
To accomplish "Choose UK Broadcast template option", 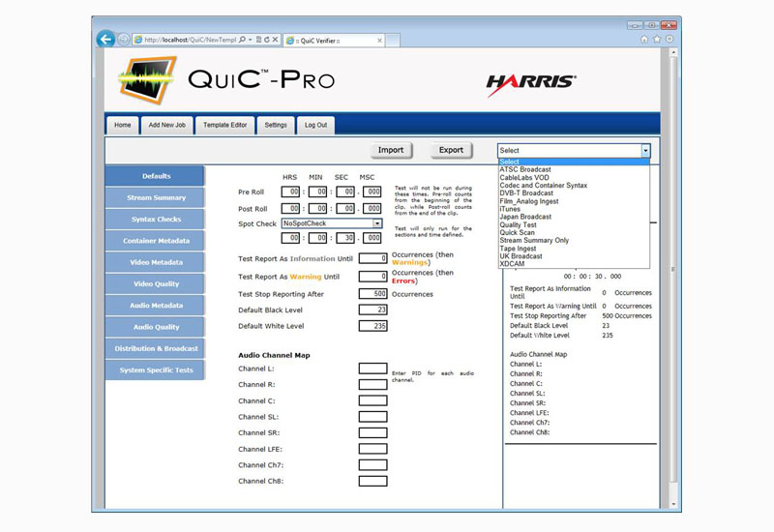I will [574, 256].
